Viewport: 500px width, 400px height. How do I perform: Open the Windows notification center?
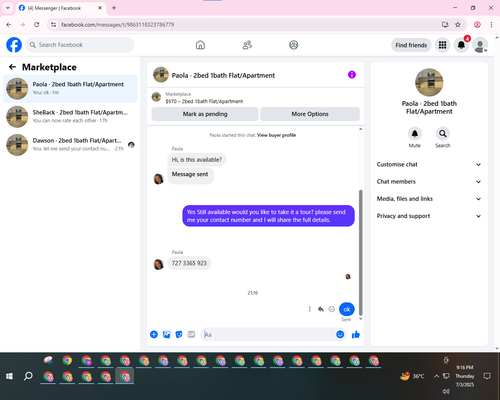(x=487, y=376)
